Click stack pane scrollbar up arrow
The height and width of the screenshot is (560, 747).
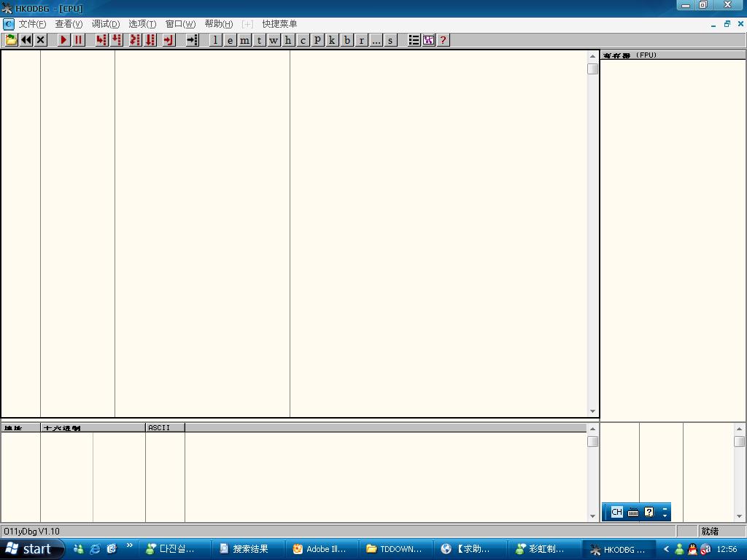coord(740,429)
